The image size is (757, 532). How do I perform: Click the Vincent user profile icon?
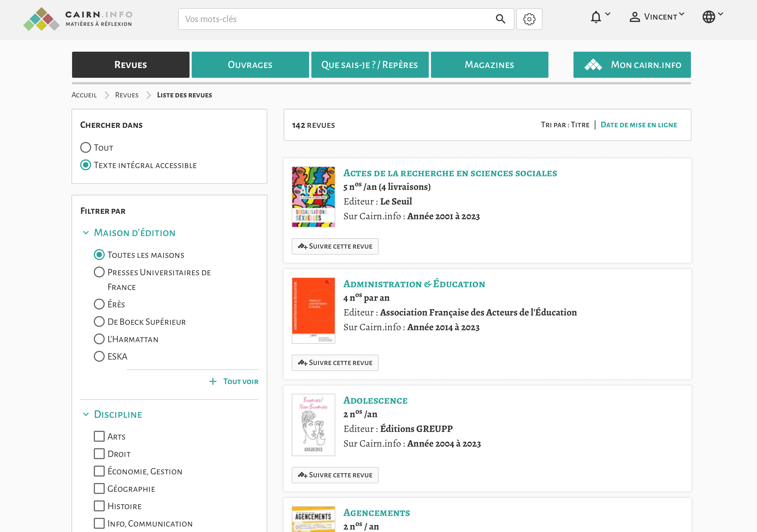634,17
